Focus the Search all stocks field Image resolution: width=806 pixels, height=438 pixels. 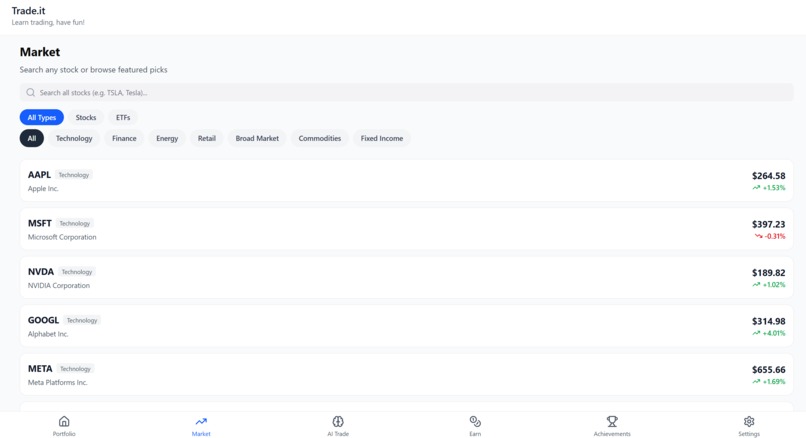407,93
